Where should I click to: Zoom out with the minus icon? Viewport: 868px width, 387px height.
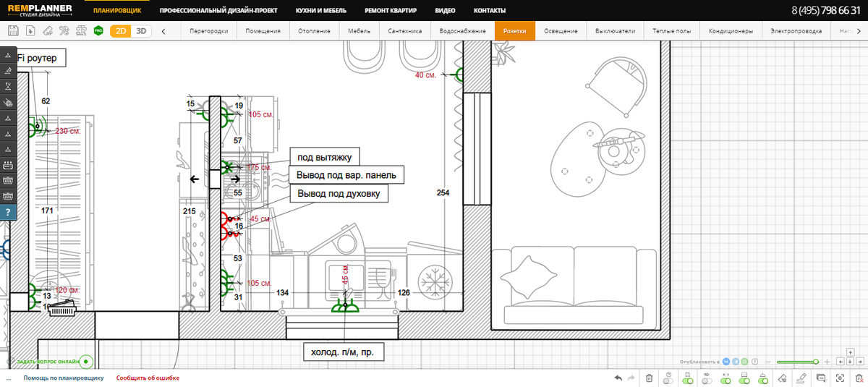tap(767, 362)
